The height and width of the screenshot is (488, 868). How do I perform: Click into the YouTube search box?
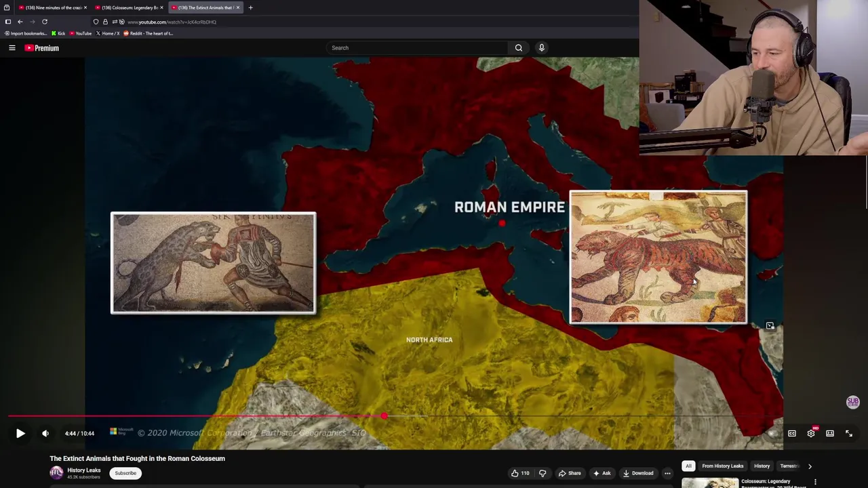[x=417, y=48]
